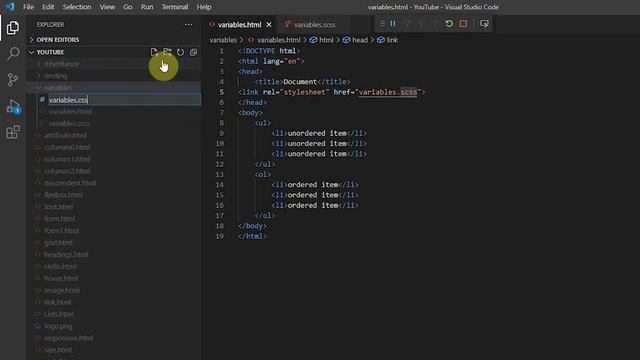The height and width of the screenshot is (360, 640).
Task: Open variables.scss in the file tree
Action: [x=69, y=123]
